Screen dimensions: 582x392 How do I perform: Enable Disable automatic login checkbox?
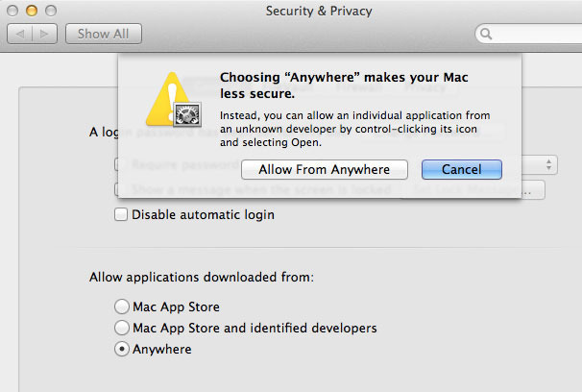(121, 214)
